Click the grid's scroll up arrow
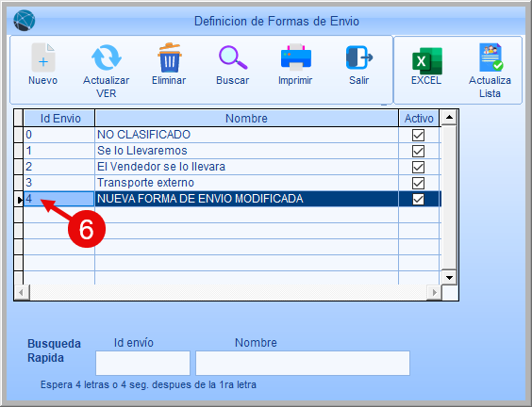This screenshot has height=407, width=532. [449, 117]
